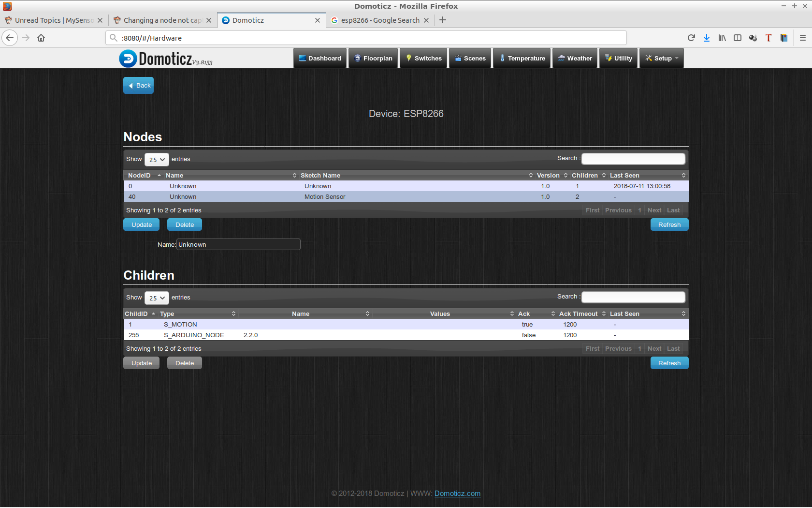Toggle the Firefox sidebar icon
This screenshot has width=812, height=508.
(738, 38)
